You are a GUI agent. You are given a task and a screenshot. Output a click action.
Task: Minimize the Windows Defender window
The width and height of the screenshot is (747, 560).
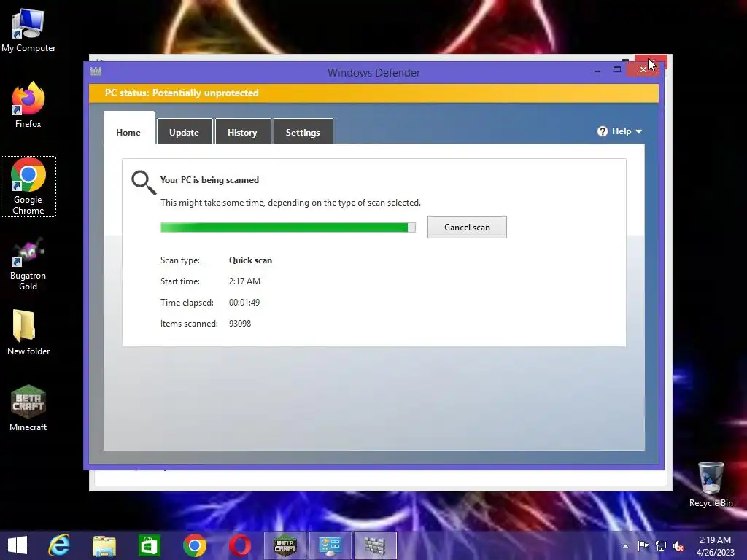click(597, 71)
